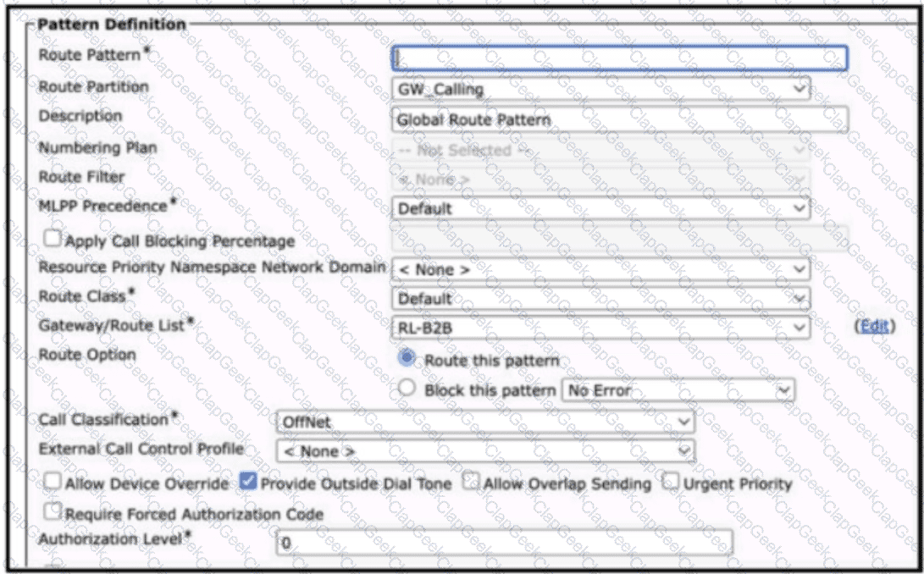This screenshot has height=574, width=924.
Task: Open the No Error block reason dropdown
Action: tap(679, 390)
